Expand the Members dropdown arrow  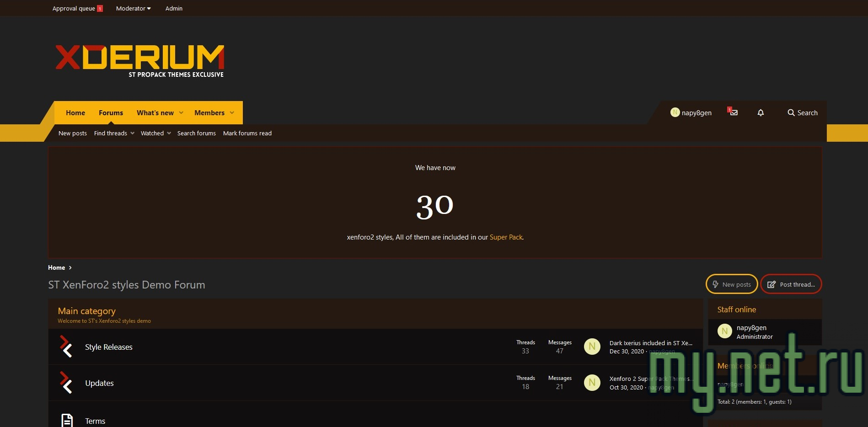232,113
